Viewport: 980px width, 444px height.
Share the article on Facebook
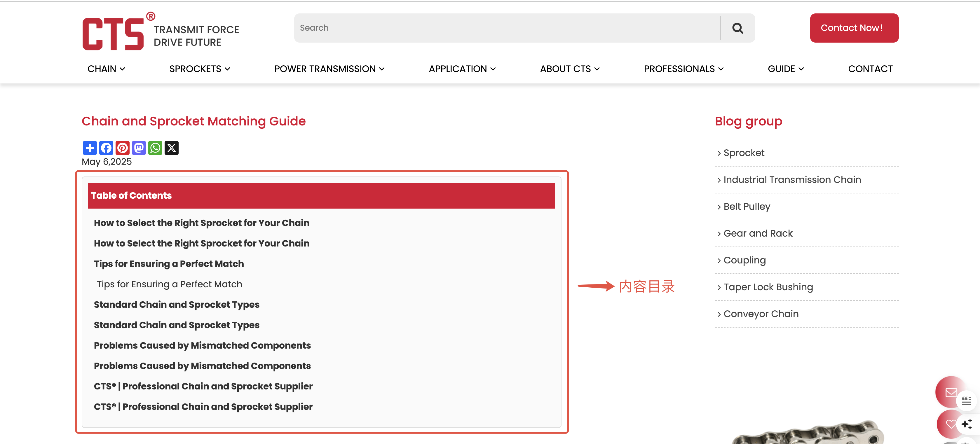tap(106, 148)
